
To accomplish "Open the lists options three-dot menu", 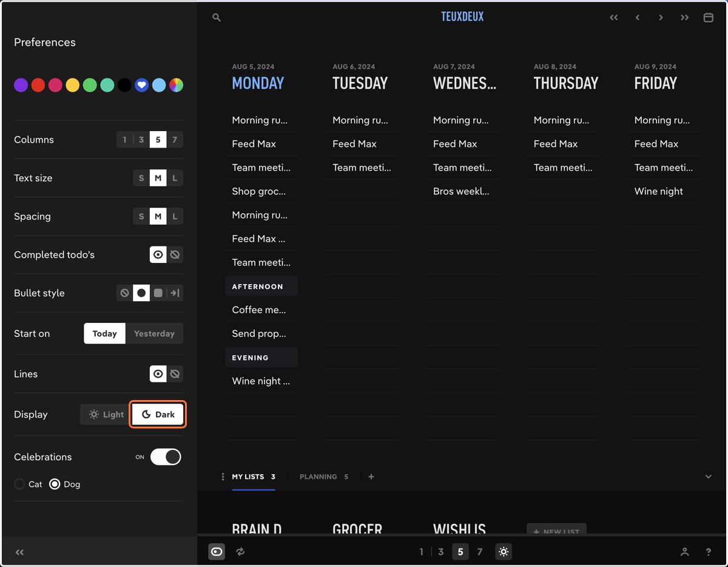I will (223, 477).
